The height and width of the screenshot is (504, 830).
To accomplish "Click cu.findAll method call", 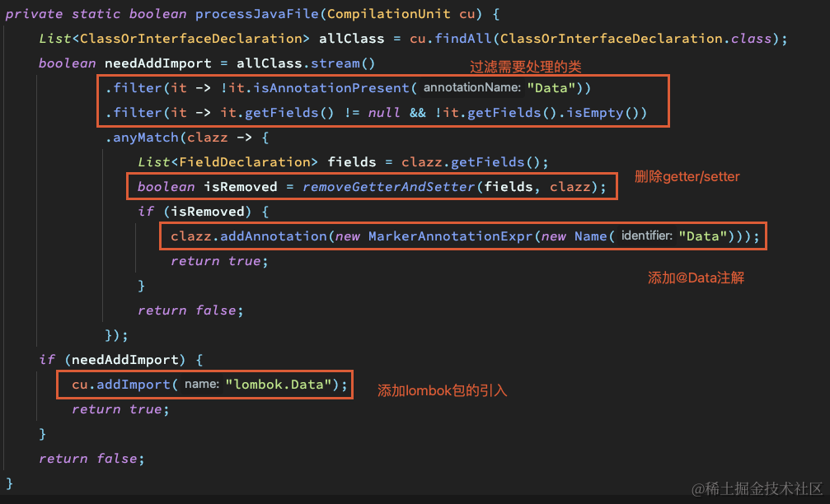I will 451,39.
